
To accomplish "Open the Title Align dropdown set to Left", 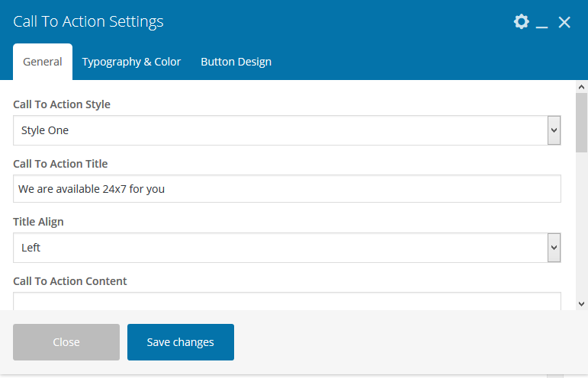I will pyautogui.click(x=288, y=248).
